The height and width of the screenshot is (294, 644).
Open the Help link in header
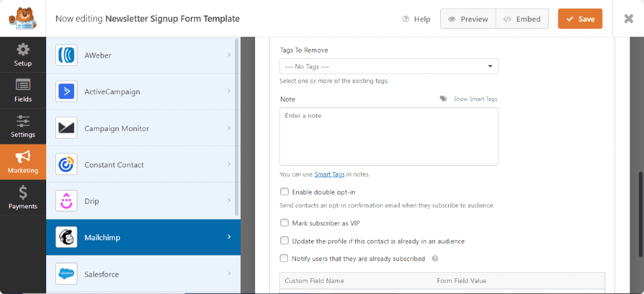[x=417, y=19]
